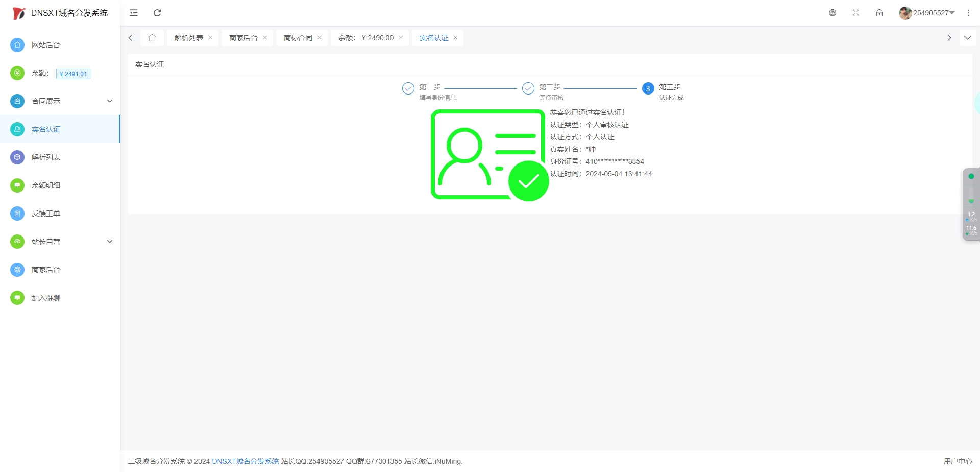
Task: Click the 实名认证 card header title
Action: click(x=150, y=64)
